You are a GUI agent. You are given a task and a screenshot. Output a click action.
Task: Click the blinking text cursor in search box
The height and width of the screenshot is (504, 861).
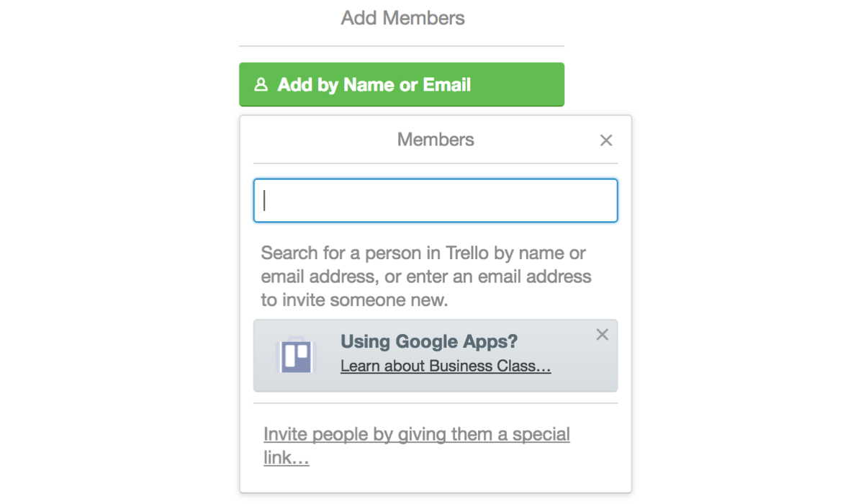point(265,200)
